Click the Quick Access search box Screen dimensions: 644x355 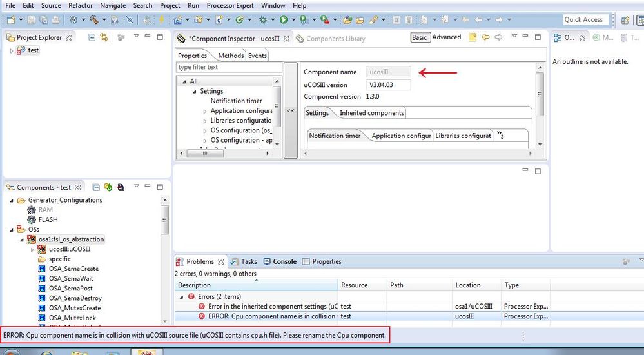pos(586,20)
